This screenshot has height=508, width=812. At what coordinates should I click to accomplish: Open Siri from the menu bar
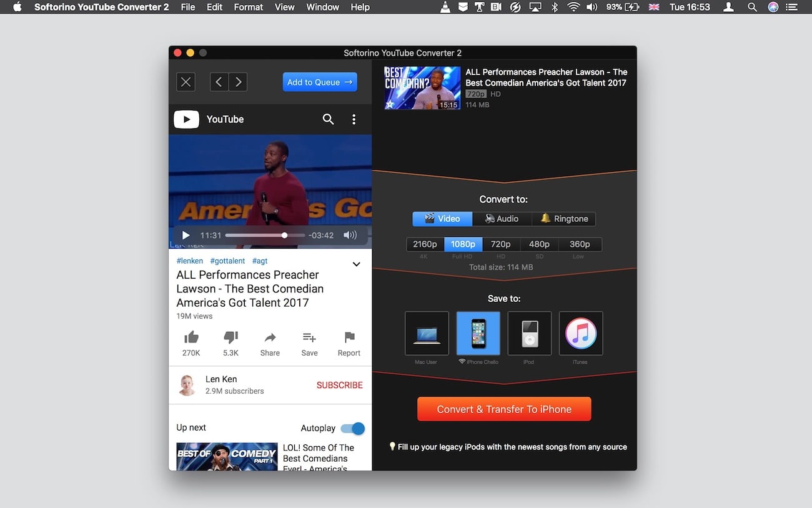(773, 7)
